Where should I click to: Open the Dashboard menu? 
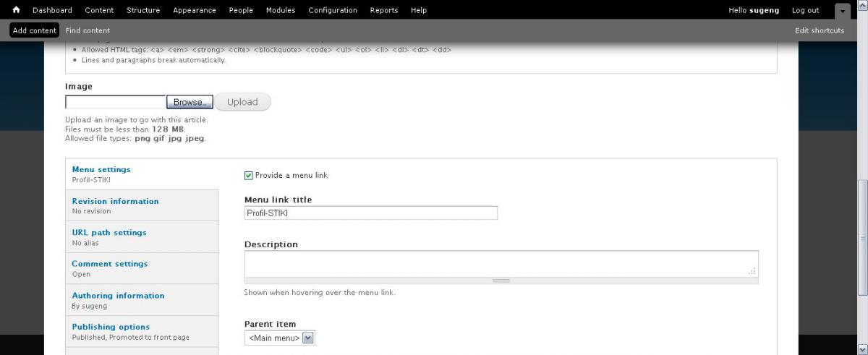click(x=52, y=10)
